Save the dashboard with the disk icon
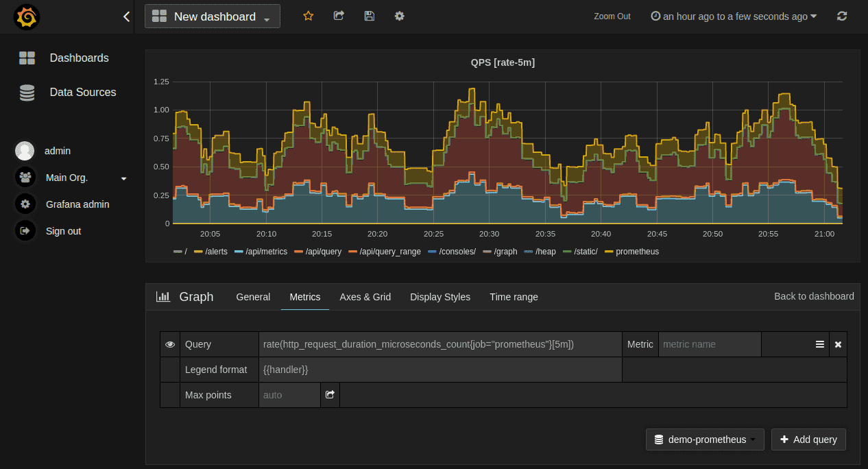The width and height of the screenshot is (868, 469). click(x=369, y=16)
